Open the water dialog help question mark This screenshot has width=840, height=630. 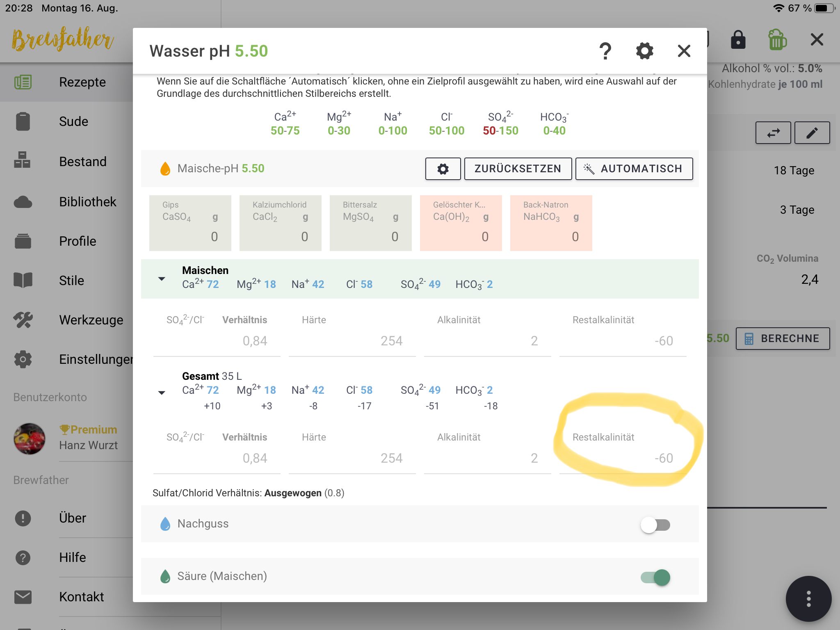605,51
